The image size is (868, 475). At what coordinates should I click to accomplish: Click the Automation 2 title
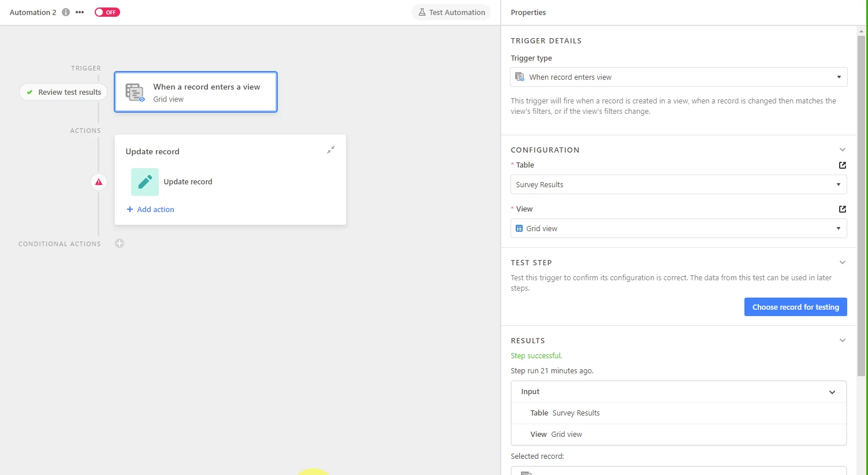pyautogui.click(x=33, y=12)
